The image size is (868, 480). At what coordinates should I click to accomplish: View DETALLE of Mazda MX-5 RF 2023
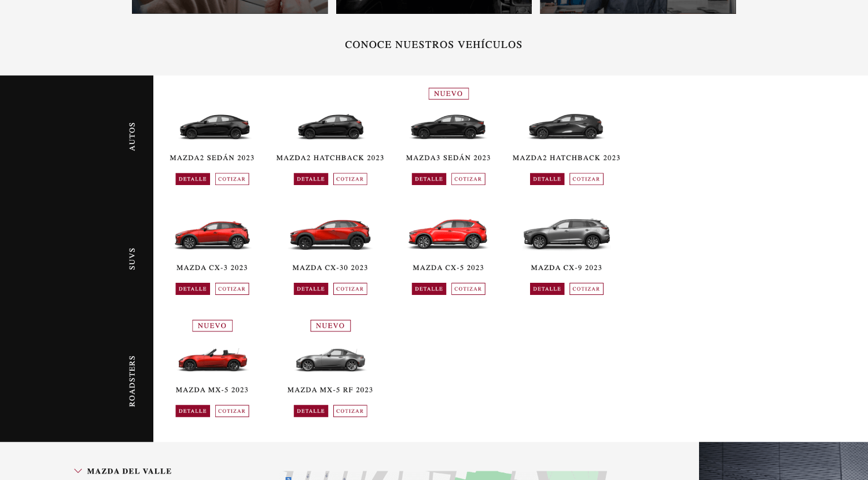tap(311, 411)
